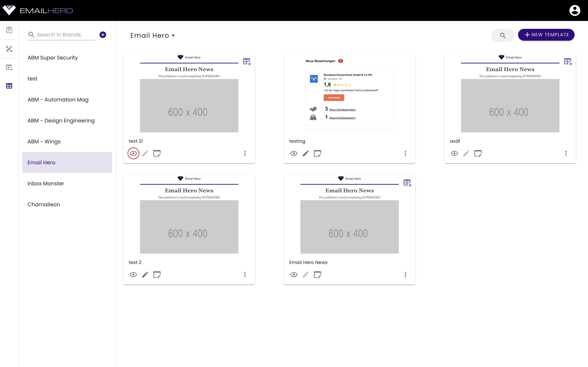This screenshot has height=367, width=588.
Task: Toggle visibility eye icon on Email Hero News
Action: (294, 275)
